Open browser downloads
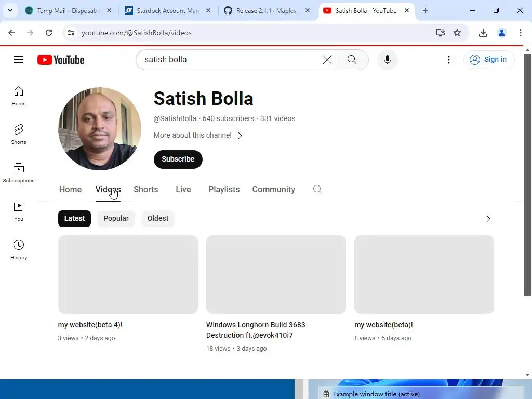The height and width of the screenshot is (399, 532). (x=483, y=33)
